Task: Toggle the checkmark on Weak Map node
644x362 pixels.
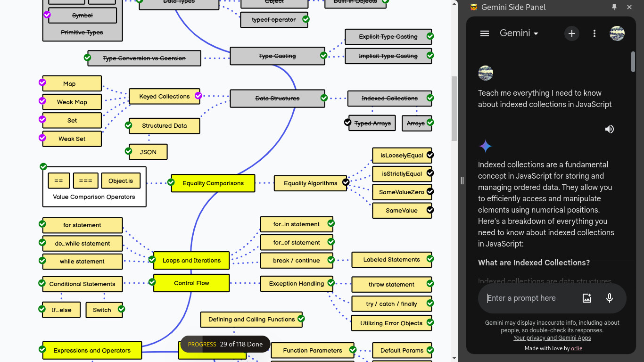Action: pos(42,101)
